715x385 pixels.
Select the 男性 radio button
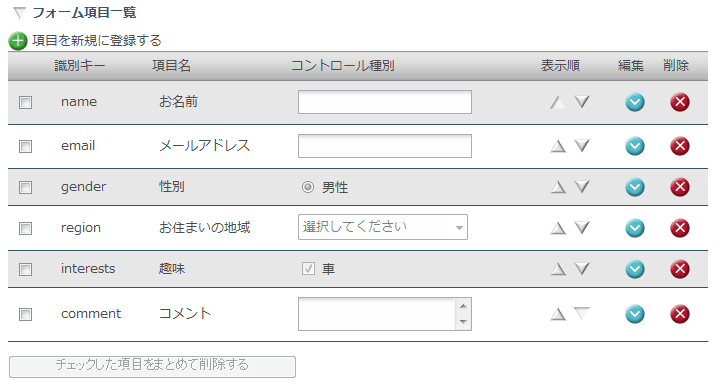pyautogui.click(x=308, y=187)
